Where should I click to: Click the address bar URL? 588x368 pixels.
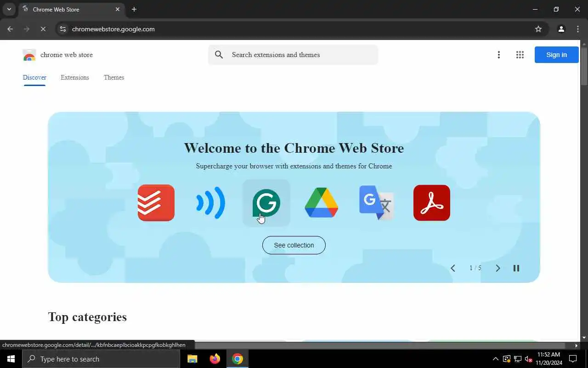[x=113, y=29]
